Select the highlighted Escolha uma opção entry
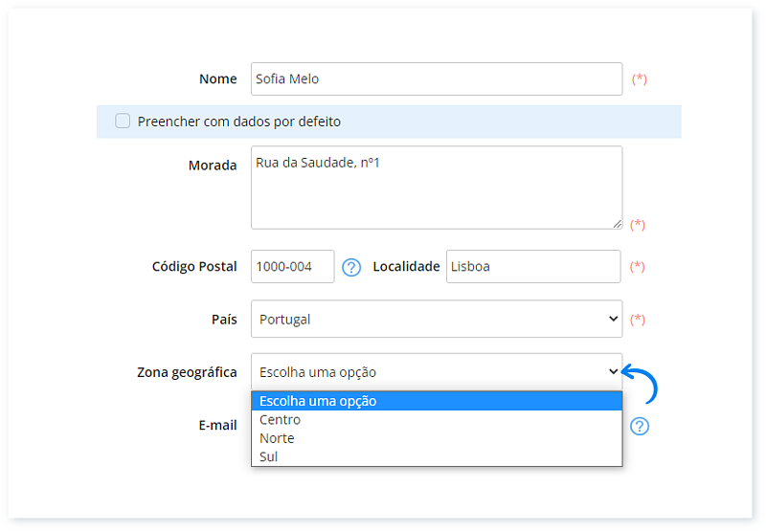 [x=318, y=401]
